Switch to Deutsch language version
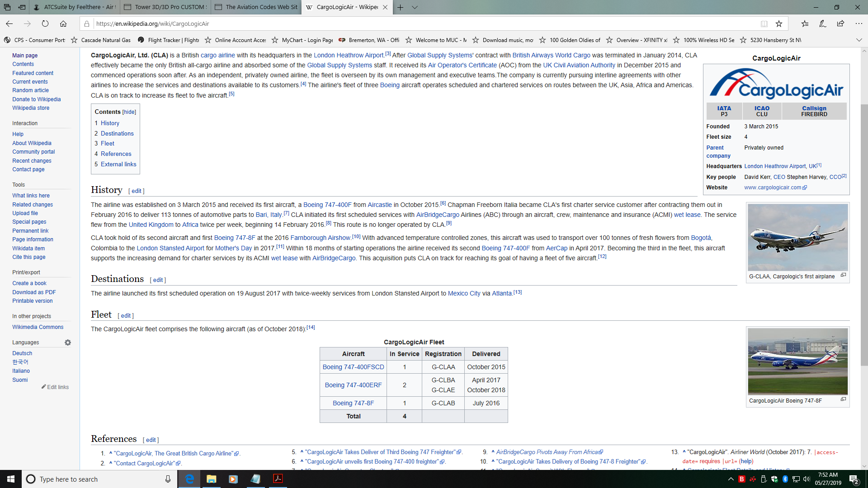 click(x=22, y=353)
